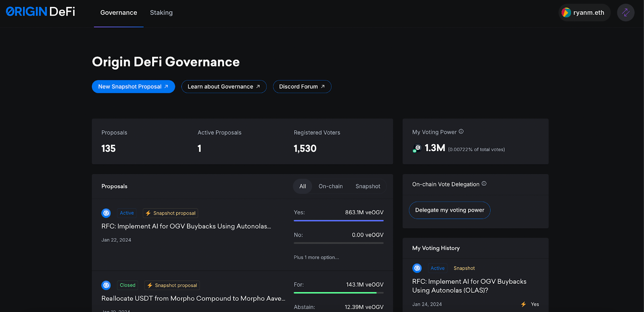Create a New Snapshot Proposal

pos(133,86)
